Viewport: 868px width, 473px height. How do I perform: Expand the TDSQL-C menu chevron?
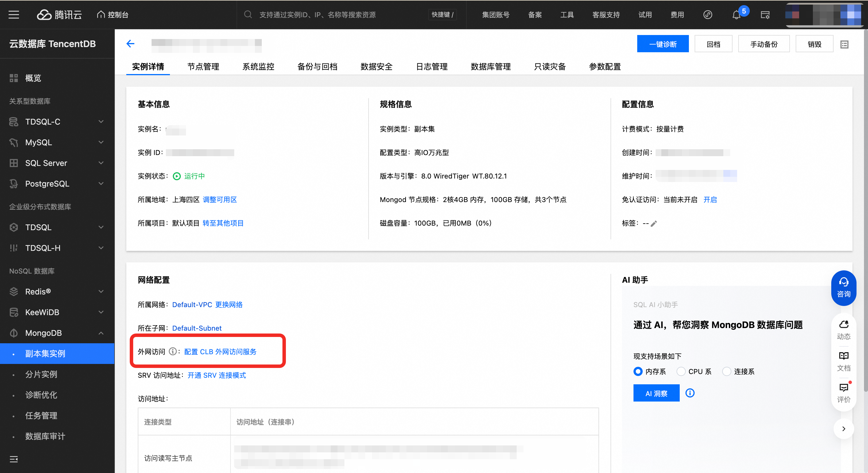(101, 122)
